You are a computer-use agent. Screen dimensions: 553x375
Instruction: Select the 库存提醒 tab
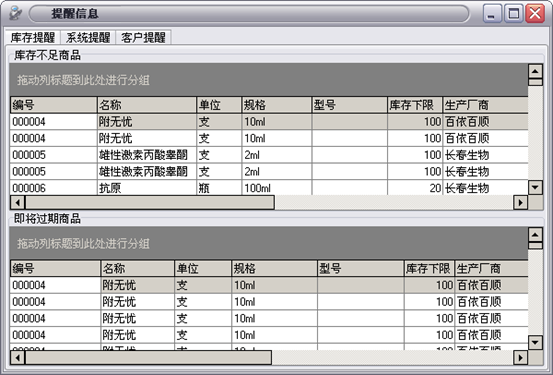coord(32,37)
